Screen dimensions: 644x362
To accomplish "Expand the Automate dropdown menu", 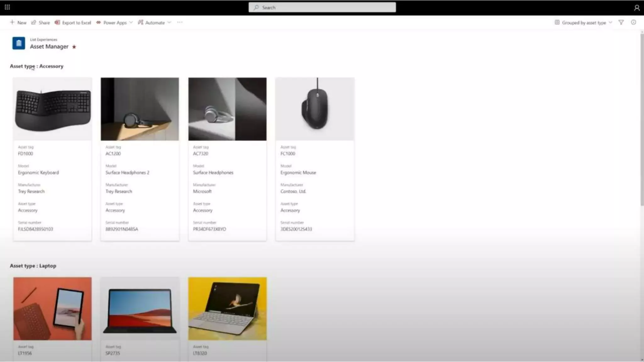I will coord(154,23).
